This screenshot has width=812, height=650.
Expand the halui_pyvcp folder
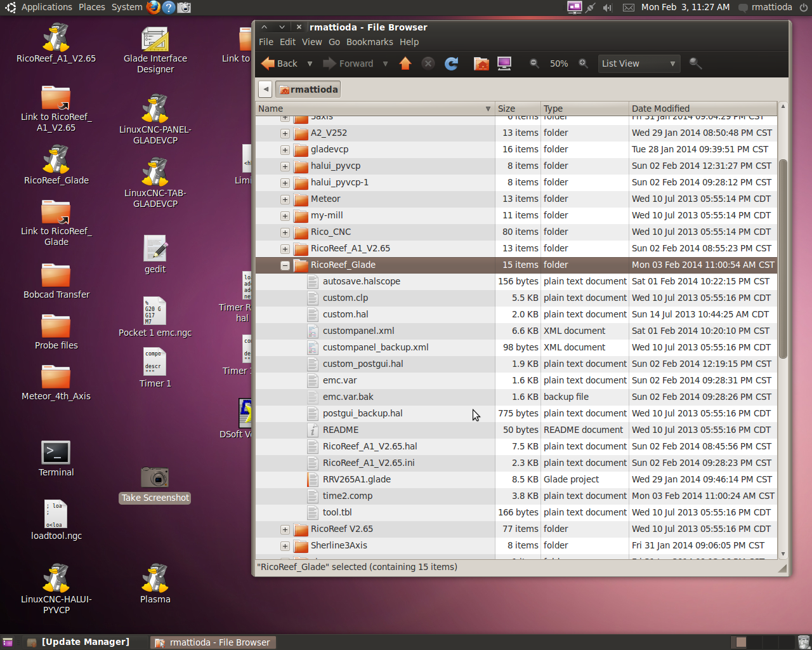(x=285, y=166)
